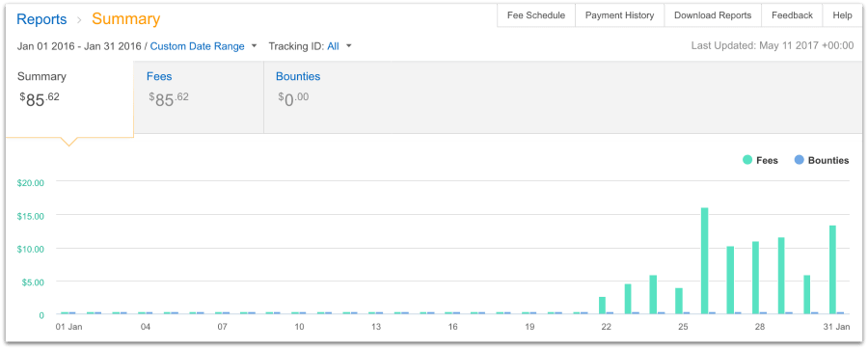Expand the Tracking ID dropdown arrow
Image resolution: width=868 pixels, height=348 pixels.
pyautogui.click(x=349, y=46)
